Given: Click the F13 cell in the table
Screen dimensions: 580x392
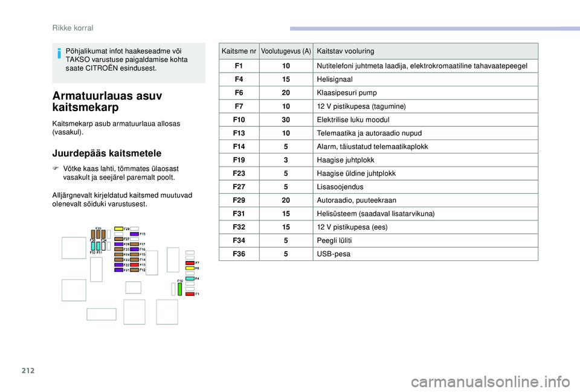Looking at the screenshot, I should [x=239, y=133].
